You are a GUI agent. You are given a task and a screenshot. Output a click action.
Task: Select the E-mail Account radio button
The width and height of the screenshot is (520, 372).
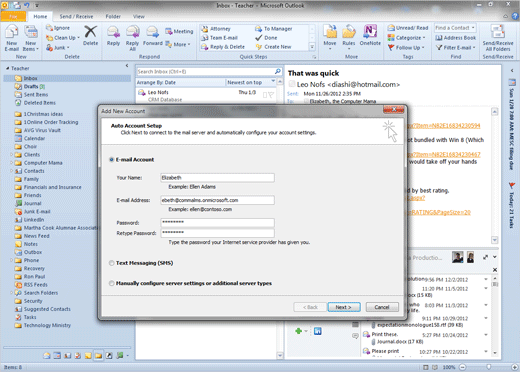[112, 160]
